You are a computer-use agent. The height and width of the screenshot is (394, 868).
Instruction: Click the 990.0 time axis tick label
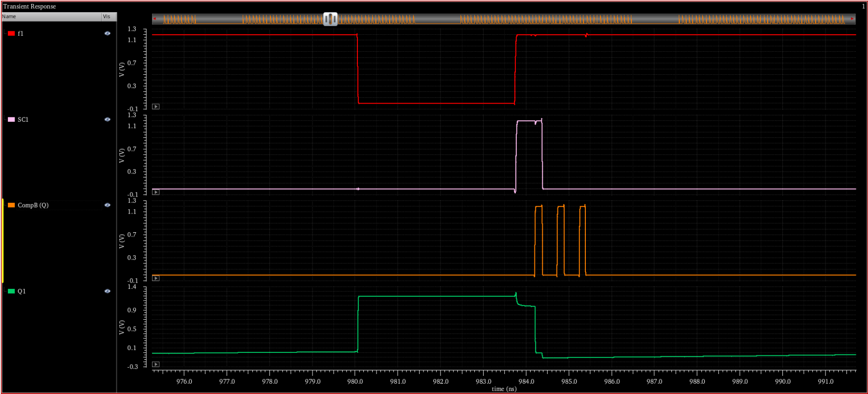click(x=782, y=381)
